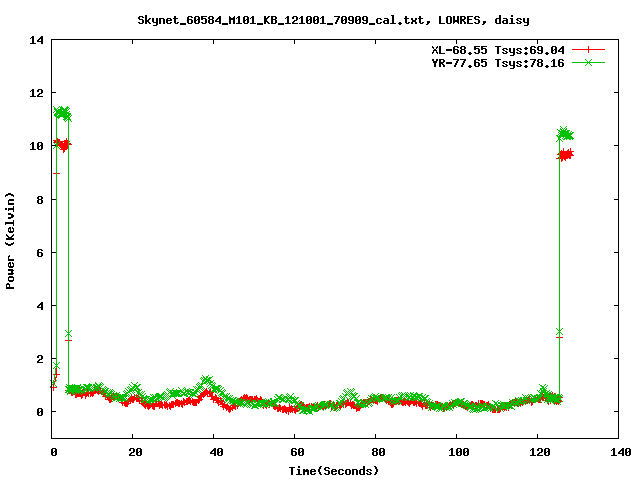The width and height of the screenshot is (640, 480).
Task: Click x-axis tick label 120
Action: point(540,452)
